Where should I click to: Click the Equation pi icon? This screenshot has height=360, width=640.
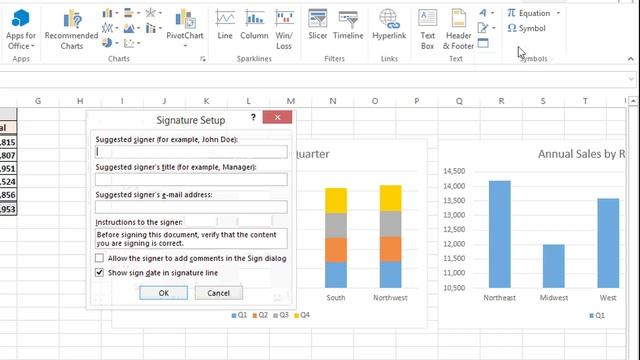[x=511, y=13]
